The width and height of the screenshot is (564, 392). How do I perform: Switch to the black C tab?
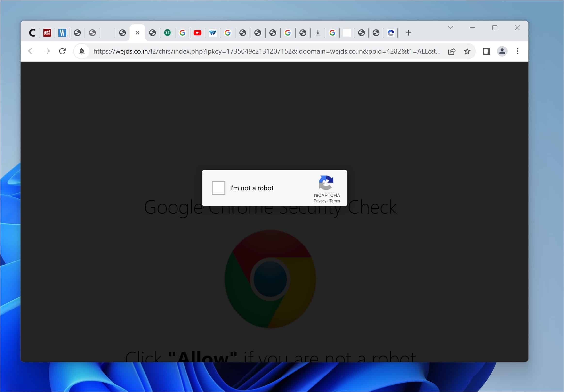click(32, 33)
